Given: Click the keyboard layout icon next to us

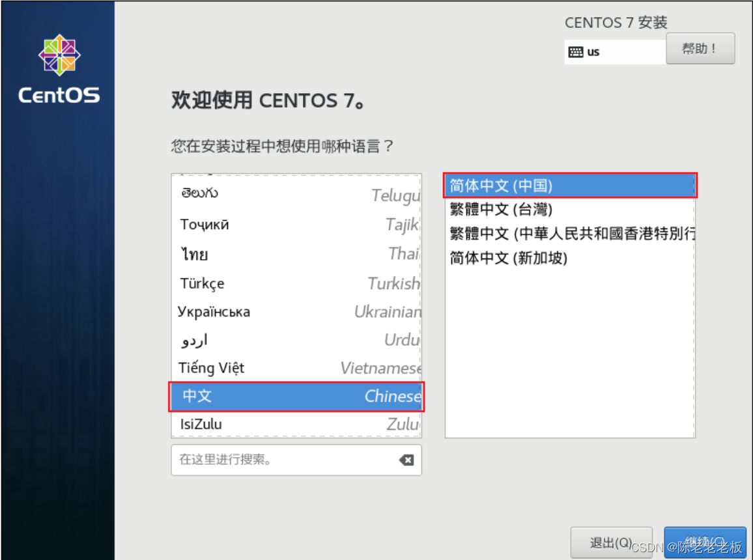Looking at the screenshot, I should 575,52.
